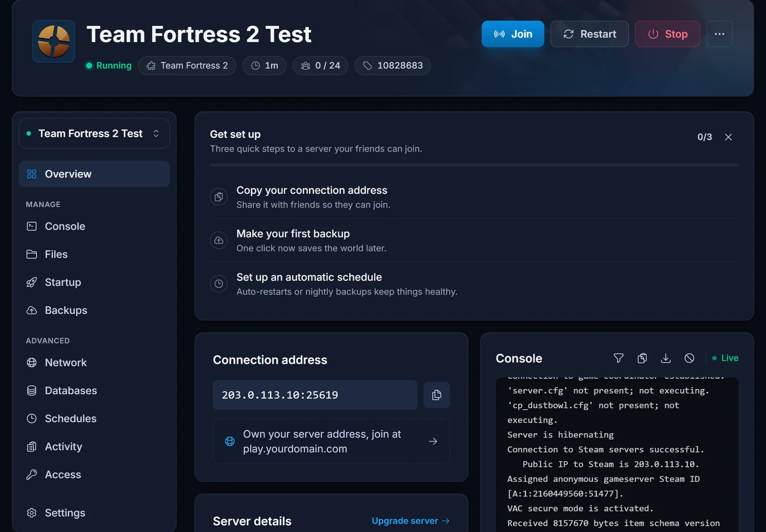The height and width of the screenshot is (532, 766).
Task: Click the 1m uptime badge
Action: coord(264,66)
